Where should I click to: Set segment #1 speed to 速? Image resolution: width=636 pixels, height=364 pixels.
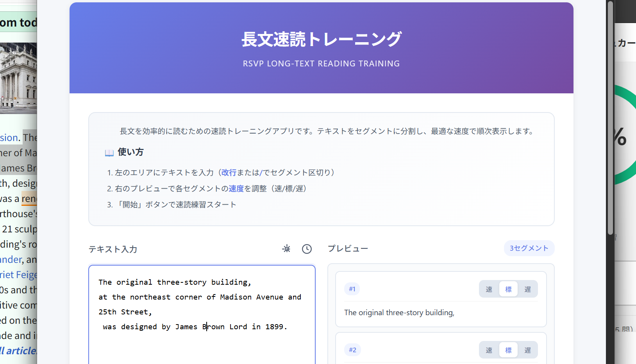point(489,289)
